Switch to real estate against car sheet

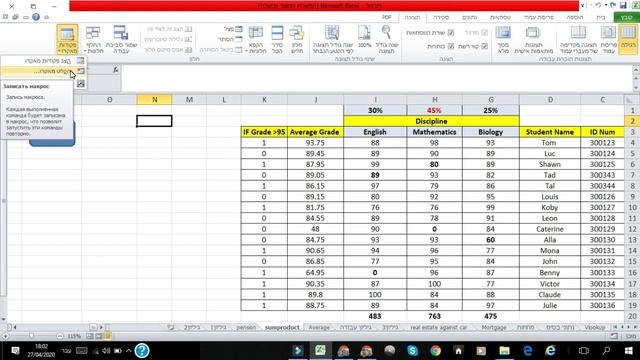(438, 327)
